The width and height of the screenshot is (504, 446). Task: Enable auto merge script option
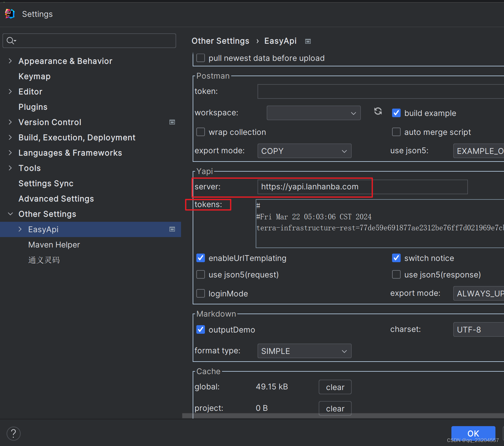point(396,132)
